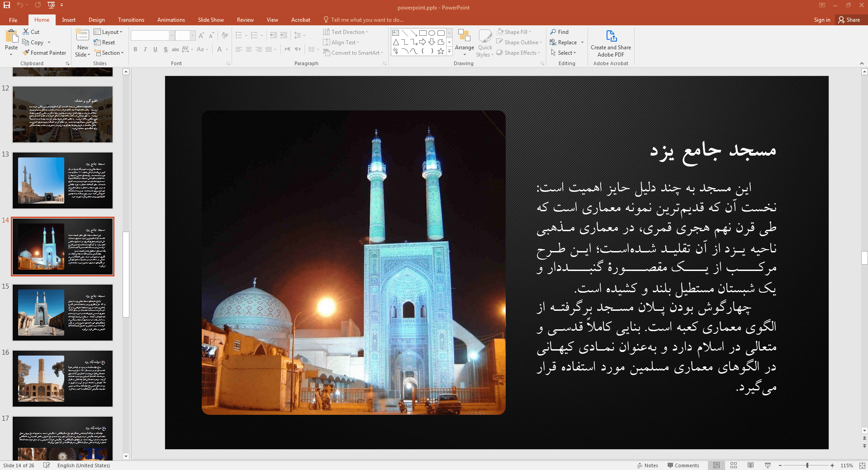868x470 pixels.
Task: Select the oval shape in shapes gallery
Action: pos(432,33)
